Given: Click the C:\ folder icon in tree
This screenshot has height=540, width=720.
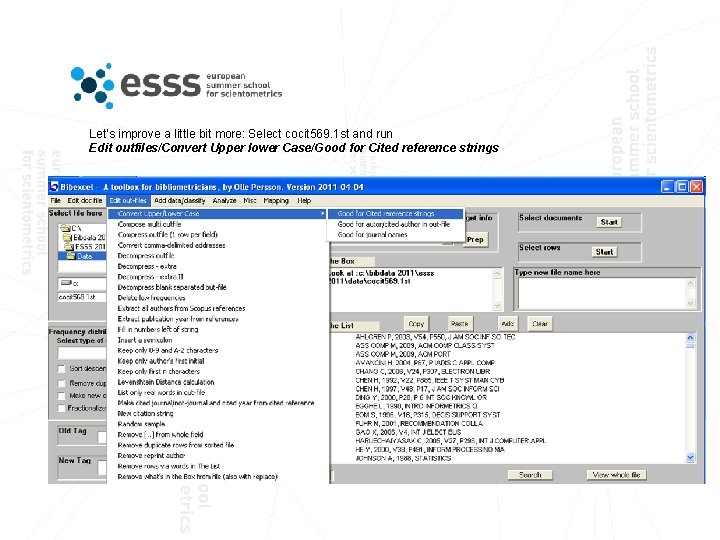Looking at the screenshot, I should [66, 228].
